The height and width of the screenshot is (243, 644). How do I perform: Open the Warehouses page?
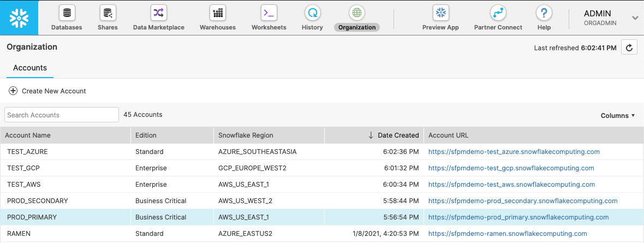(x=217, y=17)
